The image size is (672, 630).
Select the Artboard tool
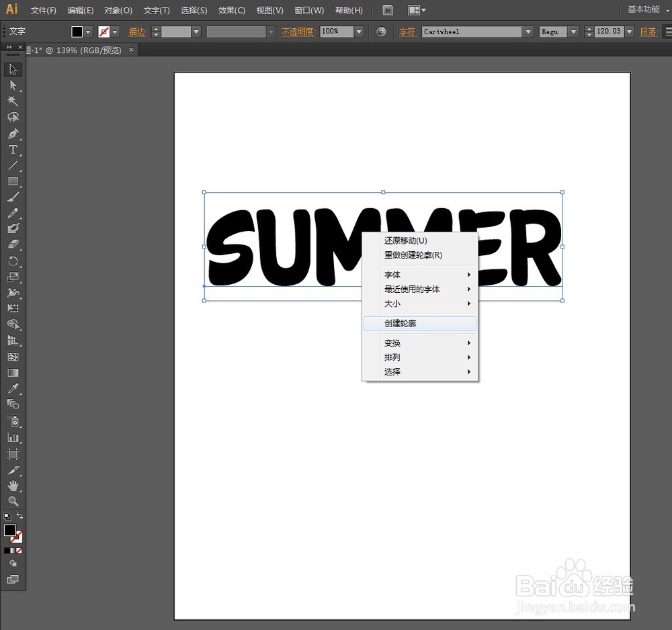point(13,453)
